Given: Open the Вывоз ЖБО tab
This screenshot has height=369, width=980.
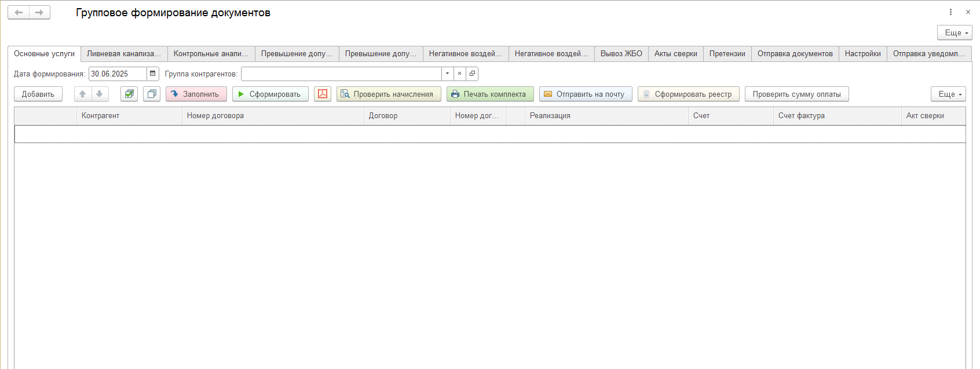Looking at the screenshot, I should (621, 54).
